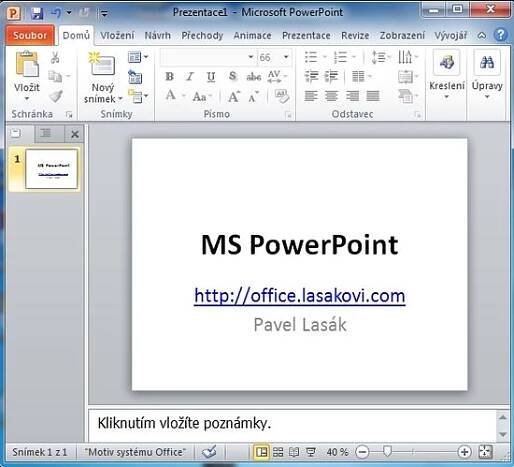Open Change Case Aa menu
Screen dimensions: 514x467
coord(202,97)
